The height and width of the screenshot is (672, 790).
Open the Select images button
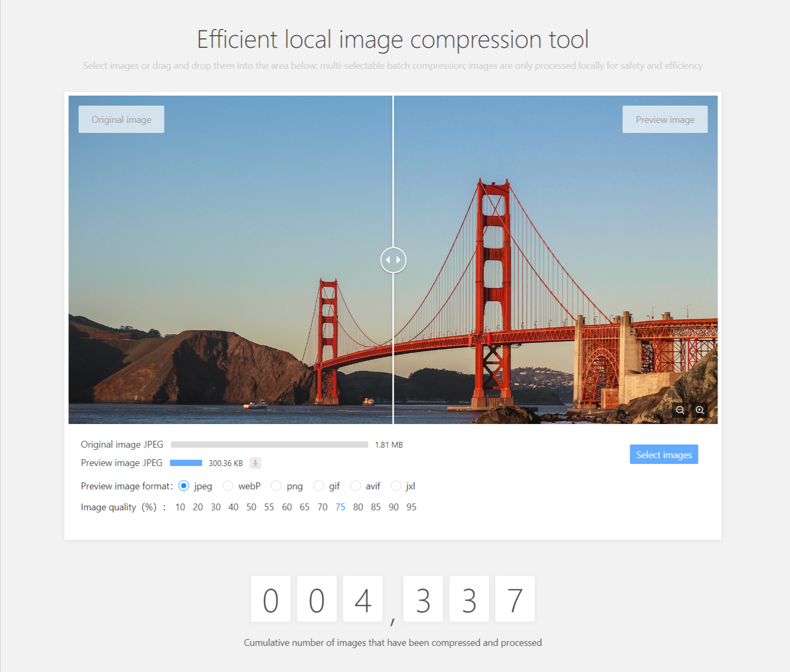pos(664,454)
